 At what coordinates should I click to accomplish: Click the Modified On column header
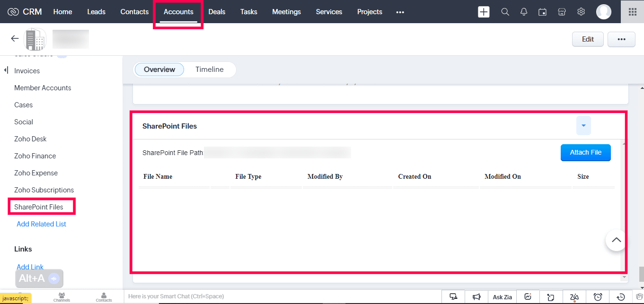coord(503,176)
